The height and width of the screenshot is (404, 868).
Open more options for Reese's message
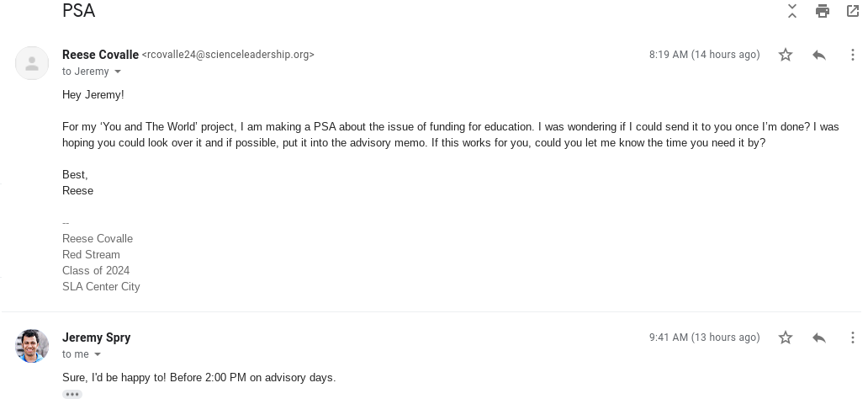(x=852, y=55)
